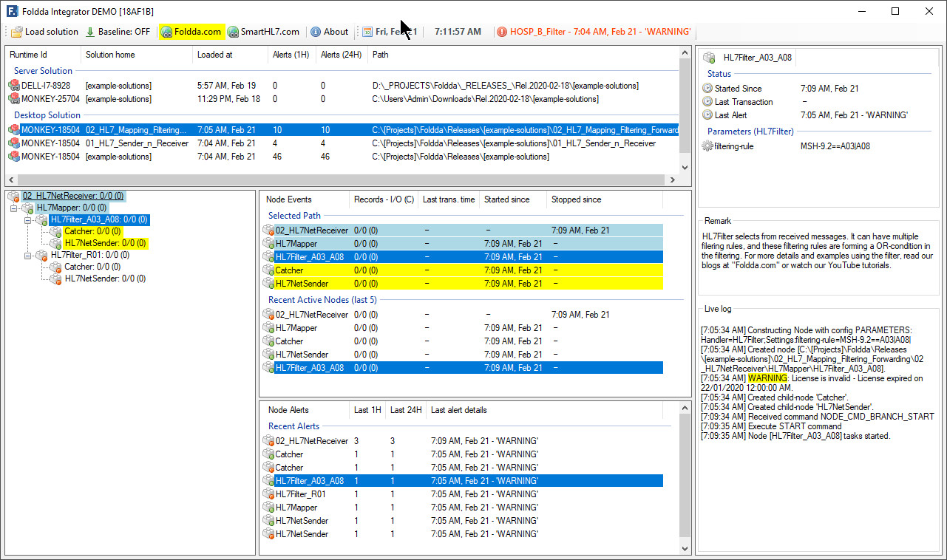Image resolution: width=947 pixels, height=560 pixels.
Task: Click the MONKEY-18504 02_HL7_Mapping_Filtering row icon
Action: 14,130
